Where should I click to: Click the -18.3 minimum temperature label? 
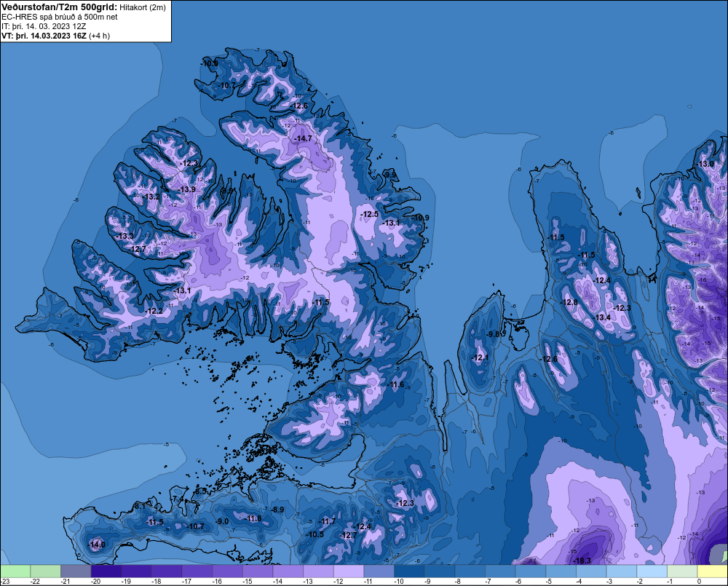pos(582,561)
